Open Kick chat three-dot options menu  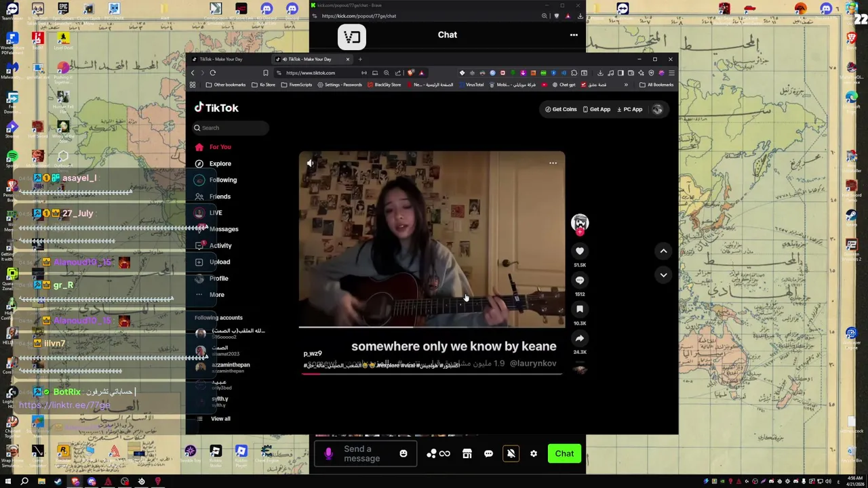point(574,35)
